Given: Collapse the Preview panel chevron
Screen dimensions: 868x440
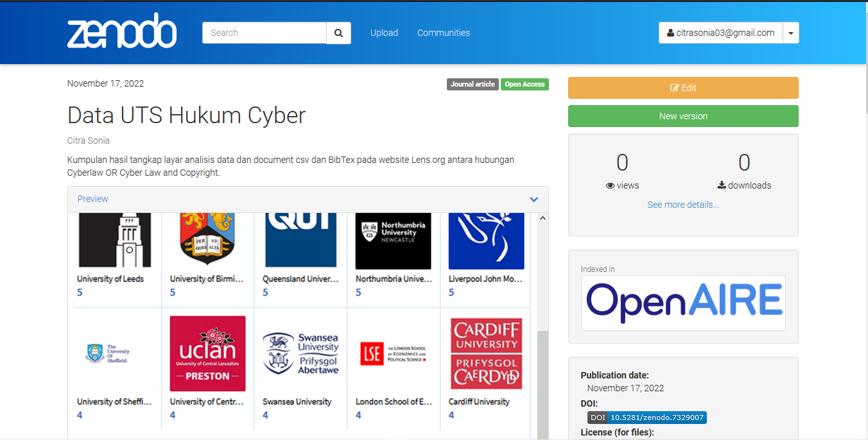Looking at the screenshot, I should point(534,199).
